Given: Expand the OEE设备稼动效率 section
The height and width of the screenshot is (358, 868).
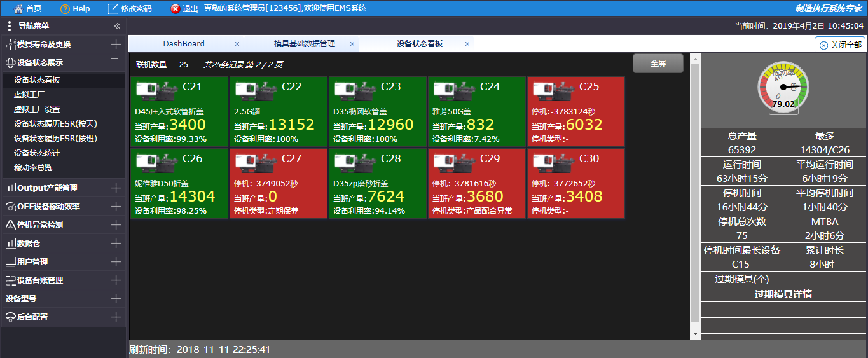Looking at the screenshot, I should (116, 206).
